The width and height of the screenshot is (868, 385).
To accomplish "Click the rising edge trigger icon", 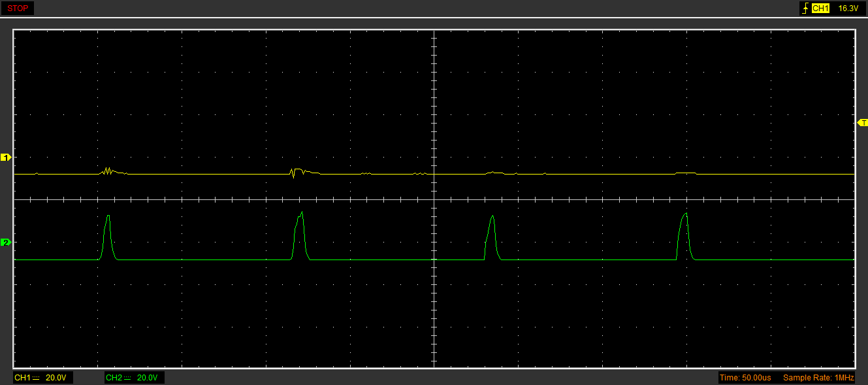I will tap(805, 8).
